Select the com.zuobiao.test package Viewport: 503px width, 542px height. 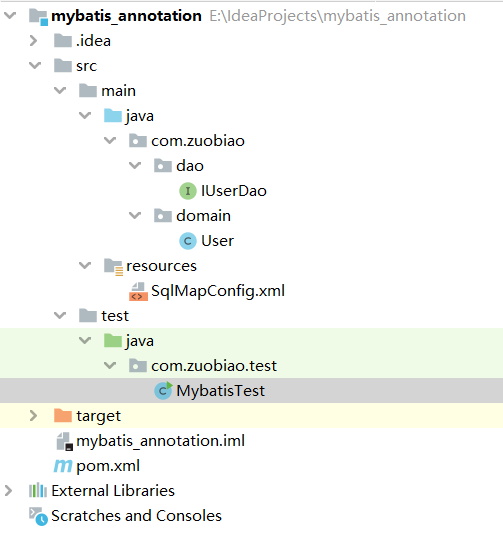pos(214,366)
